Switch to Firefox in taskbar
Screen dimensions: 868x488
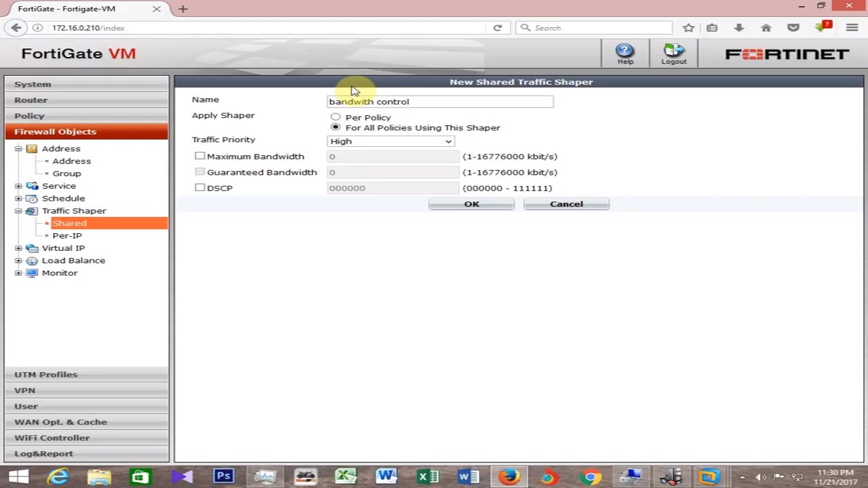click(509, 476)
